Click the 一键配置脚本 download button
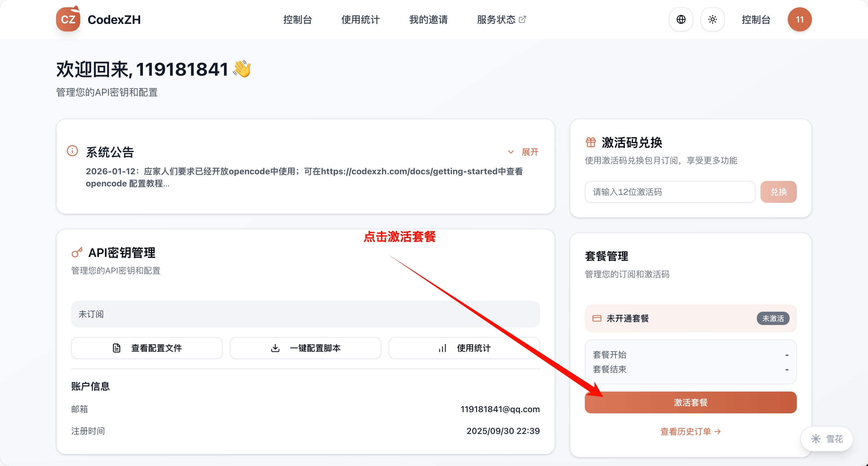The height and width of the screenshot is (466, 868). click(x=305, y=348)
